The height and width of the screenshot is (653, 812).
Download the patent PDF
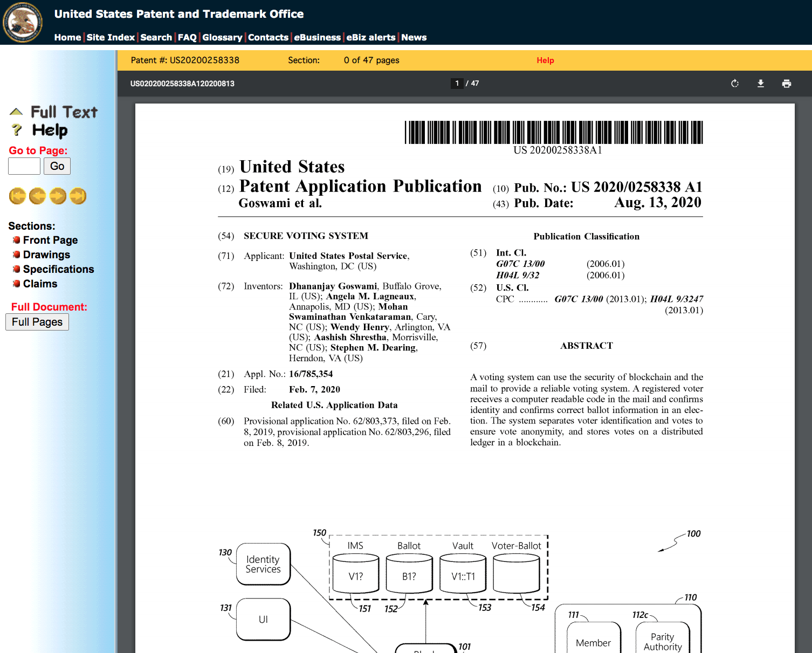(760, 84)
